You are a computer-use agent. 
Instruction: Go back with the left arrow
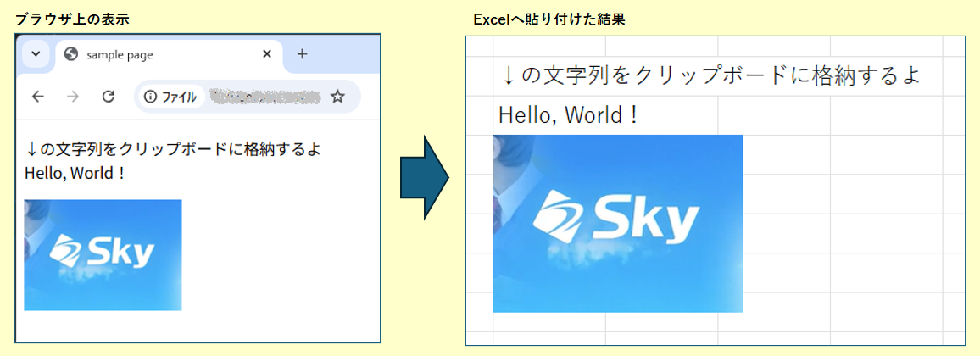(x=38, y=96)
